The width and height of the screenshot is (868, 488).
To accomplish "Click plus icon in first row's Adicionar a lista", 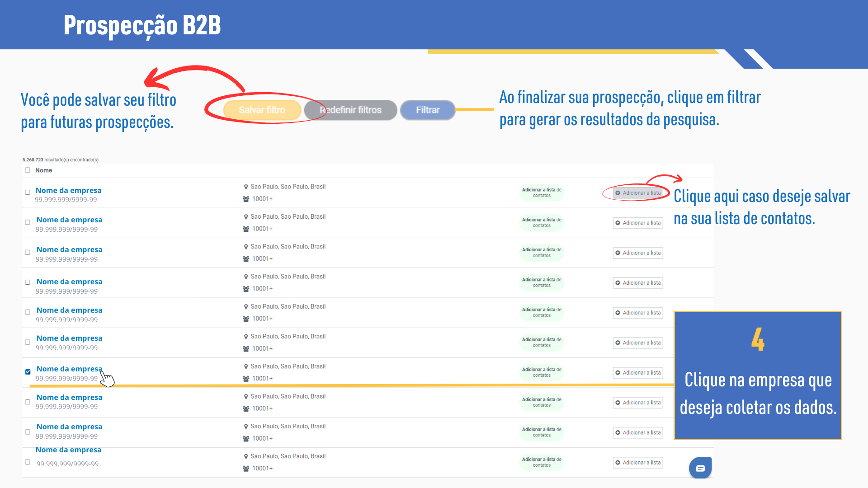I will (x=618, y=193).
